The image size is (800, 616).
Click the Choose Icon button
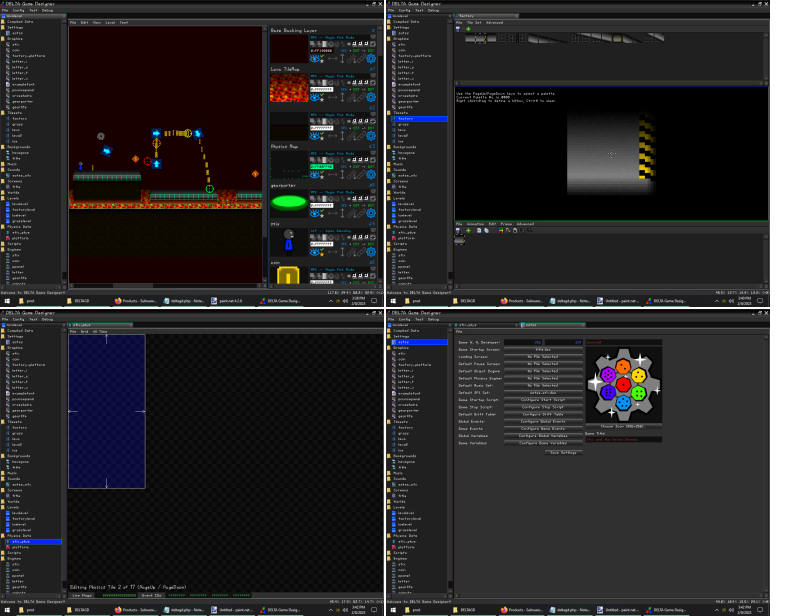tap(623, 426)
